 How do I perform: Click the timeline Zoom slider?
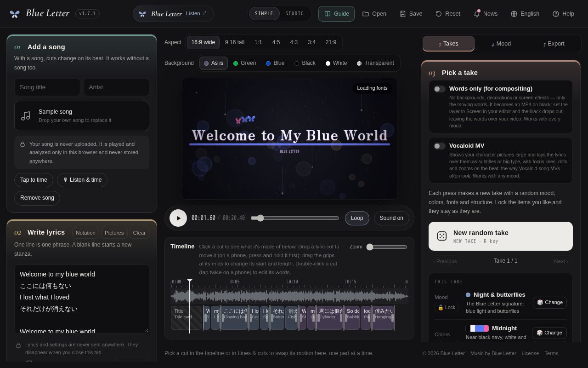[387, 247]
